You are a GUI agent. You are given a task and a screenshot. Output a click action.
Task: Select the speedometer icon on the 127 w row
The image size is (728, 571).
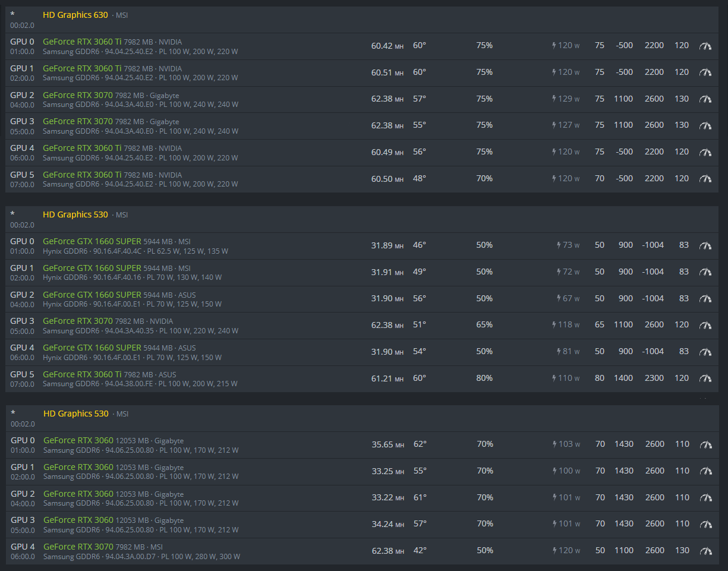tap(705, 125)
